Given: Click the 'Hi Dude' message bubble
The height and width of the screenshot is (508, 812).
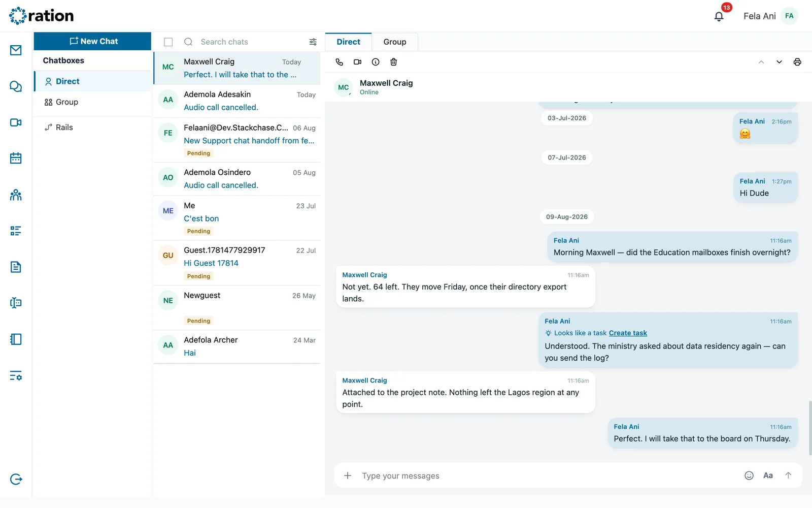Looking at the screenshot, I should [x=766, y=187].
